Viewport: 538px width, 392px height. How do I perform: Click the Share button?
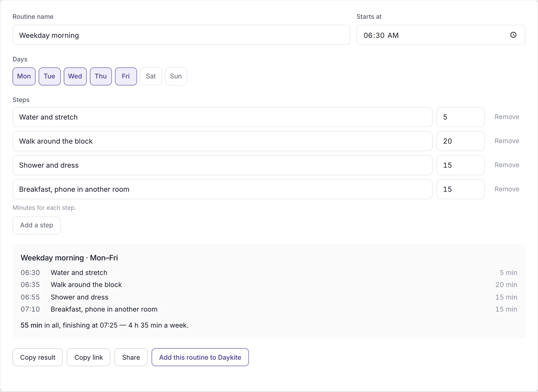point(131,357)
